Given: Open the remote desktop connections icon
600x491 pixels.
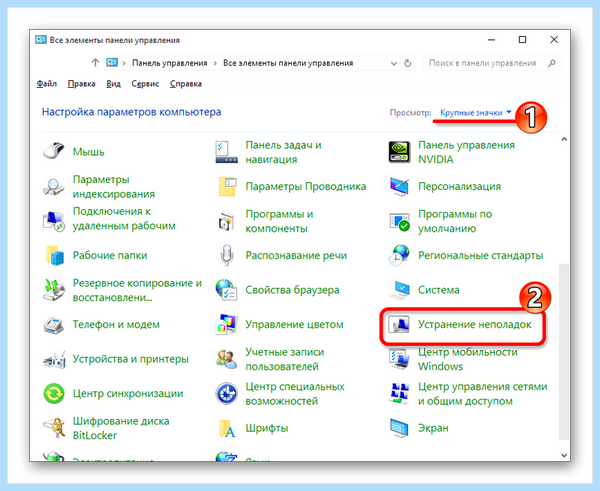Looking at the screenshot, I should [x=54, y=221].
